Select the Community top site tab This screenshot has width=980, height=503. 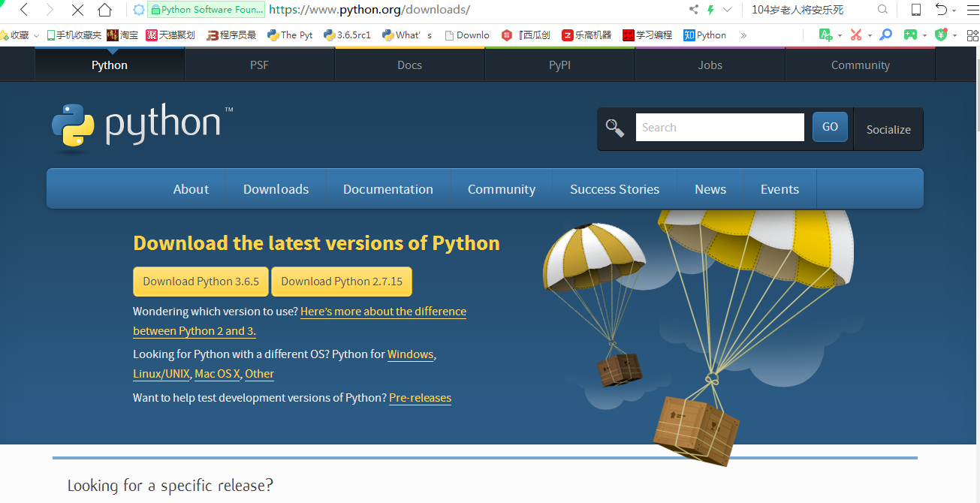(860, 65)
